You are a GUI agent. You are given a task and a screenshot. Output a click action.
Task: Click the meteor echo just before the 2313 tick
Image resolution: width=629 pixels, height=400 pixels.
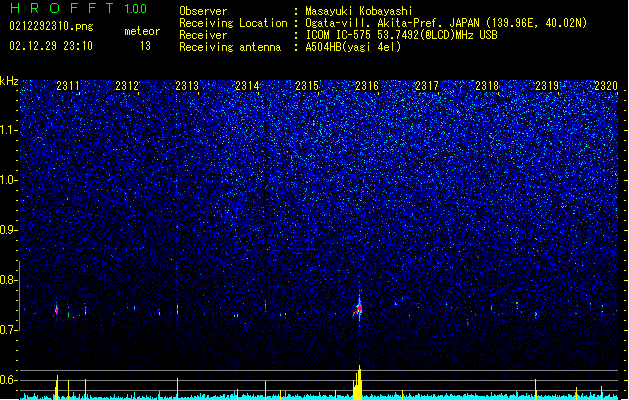point(177,309)
